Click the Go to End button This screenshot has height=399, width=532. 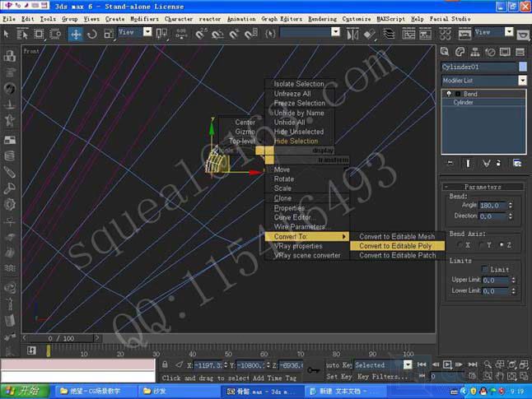tap(472, 364)
